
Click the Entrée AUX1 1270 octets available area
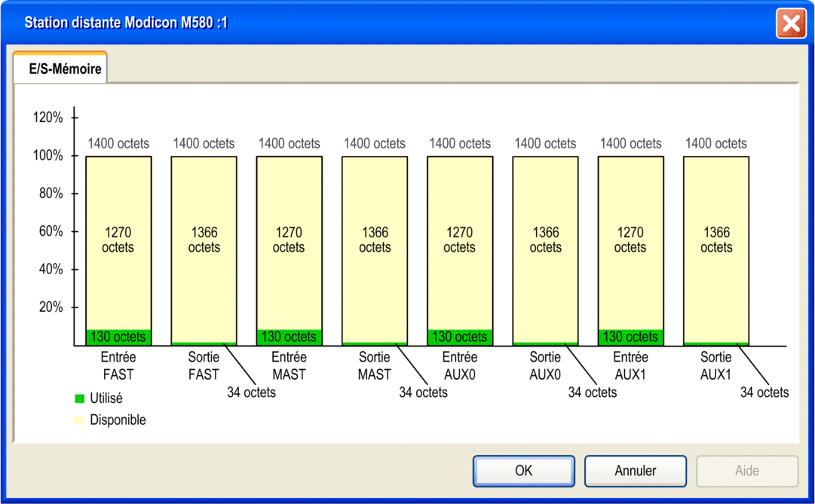click(x=630, y=243)
